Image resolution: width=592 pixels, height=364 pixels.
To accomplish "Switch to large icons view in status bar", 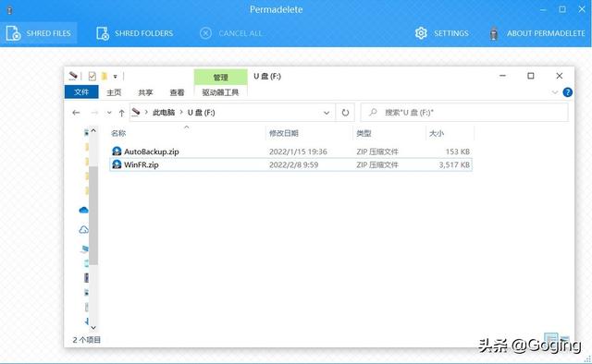I will coord(565,338).
